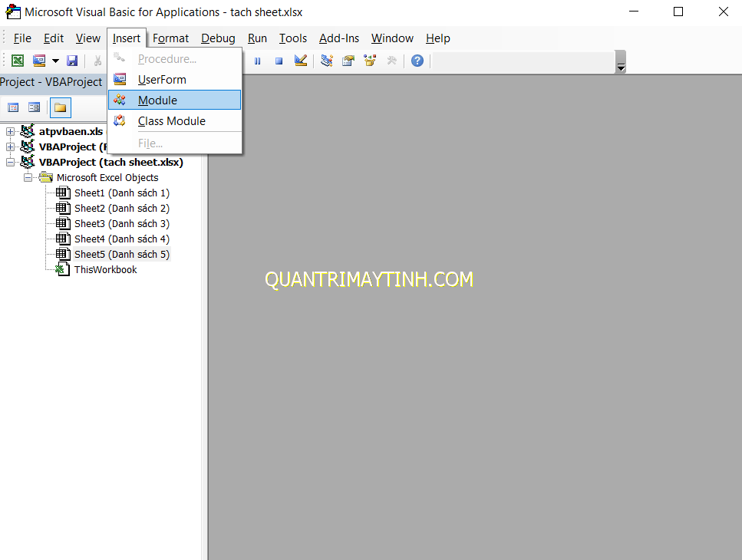742x560 pixels.
Task: Click the Module icon in the Insert menu
Action: 120,100
